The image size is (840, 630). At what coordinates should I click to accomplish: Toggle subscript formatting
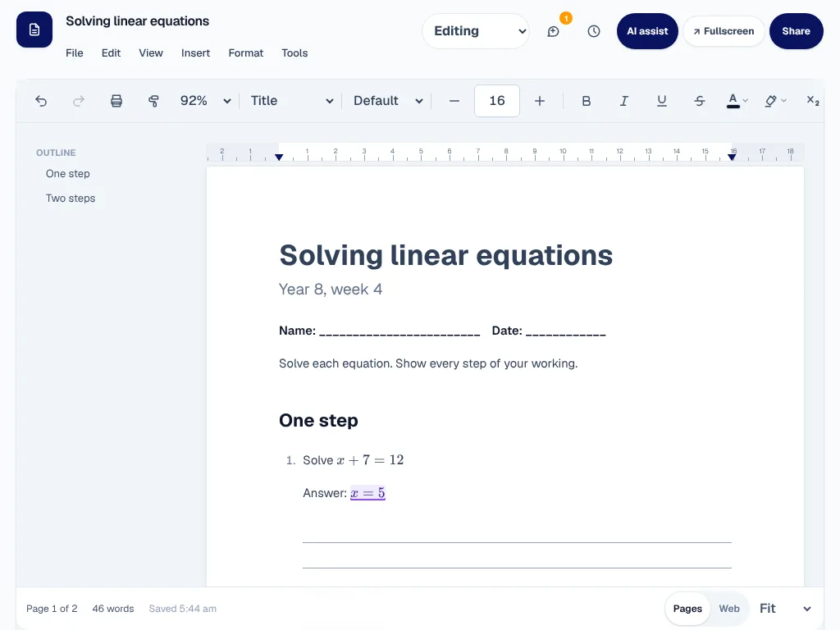[x=813, y=101]
